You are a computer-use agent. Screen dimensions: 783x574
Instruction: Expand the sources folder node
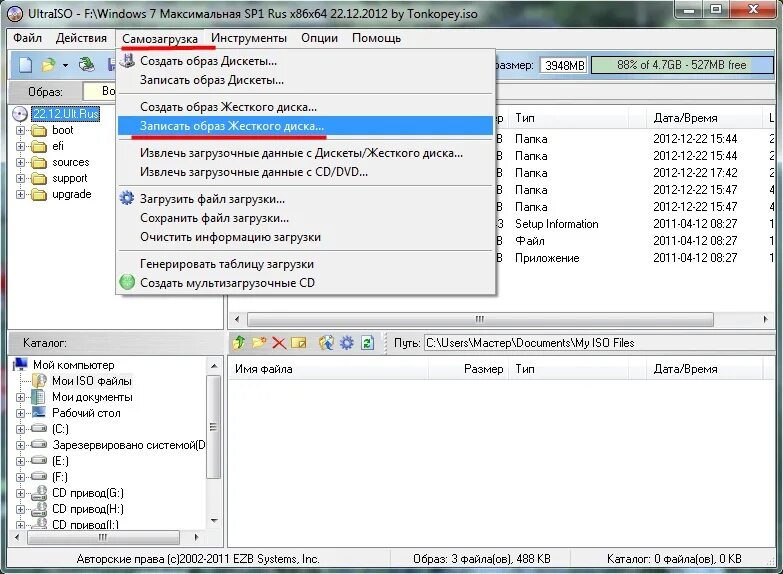[20, 162]
